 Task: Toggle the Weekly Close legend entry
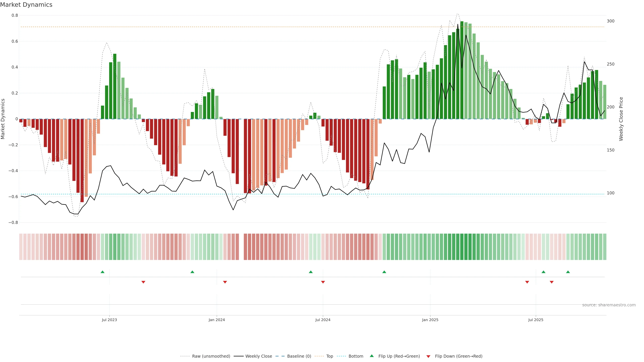(258, 356)
